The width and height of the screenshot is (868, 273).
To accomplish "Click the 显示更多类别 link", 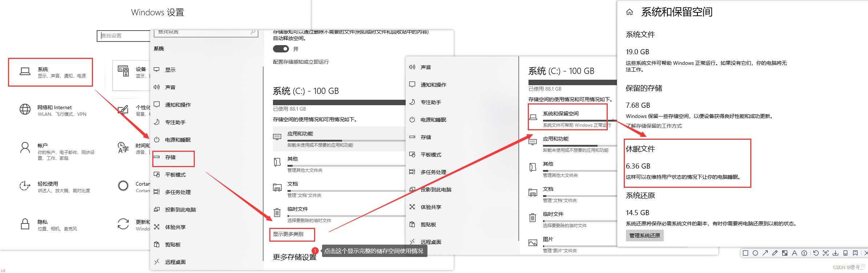I will tap(288, 234).
